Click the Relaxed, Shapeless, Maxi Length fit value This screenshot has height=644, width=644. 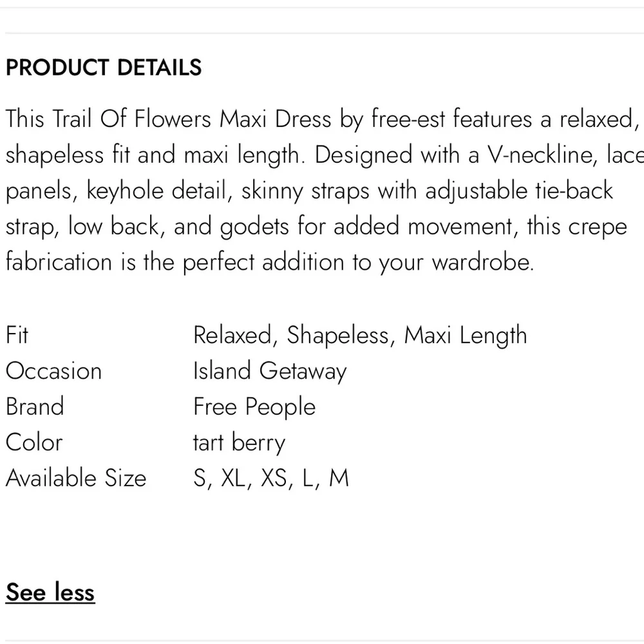tap(359, 335)
